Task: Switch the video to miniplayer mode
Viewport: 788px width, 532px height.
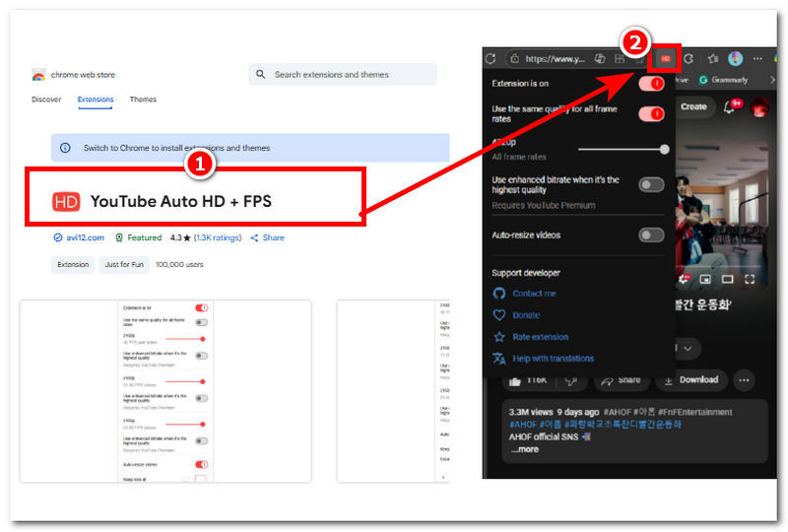Action: click(x=705, y=279)
